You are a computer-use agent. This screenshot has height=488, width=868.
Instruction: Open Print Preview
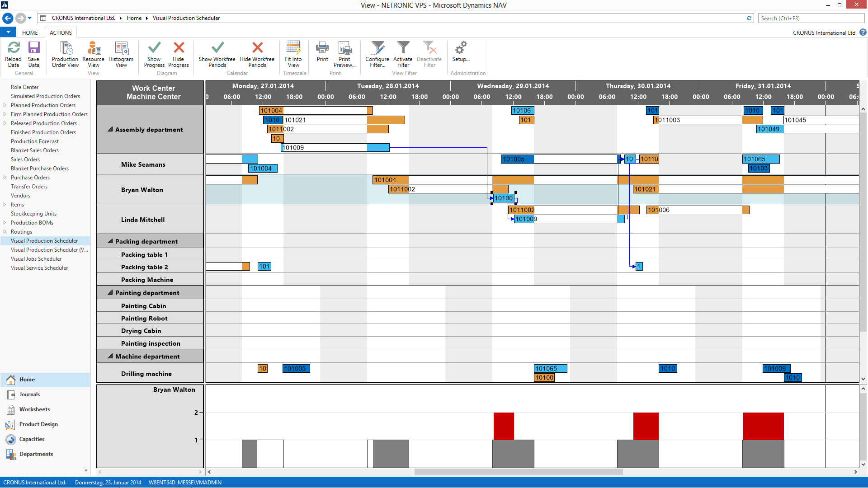tap(345, 51)
